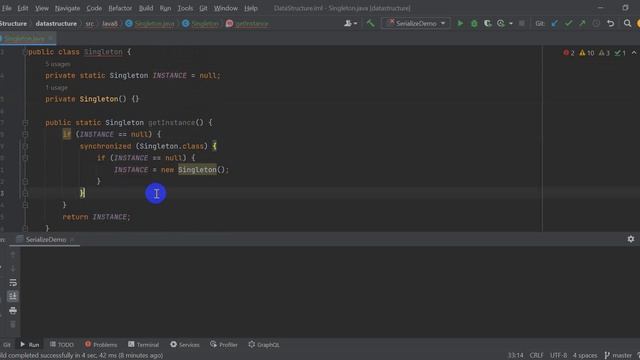Click the Git Push arrow icon
Image resolution: width=640 pixels, height=360 pixels.
pyautogui.click(x=582, y=24)
